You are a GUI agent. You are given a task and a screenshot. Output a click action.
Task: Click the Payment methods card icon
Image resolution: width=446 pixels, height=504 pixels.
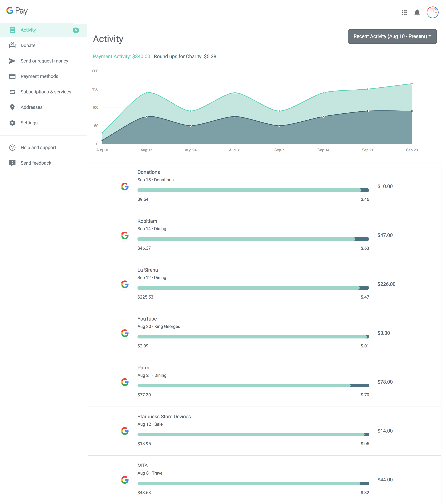point(12,76)
